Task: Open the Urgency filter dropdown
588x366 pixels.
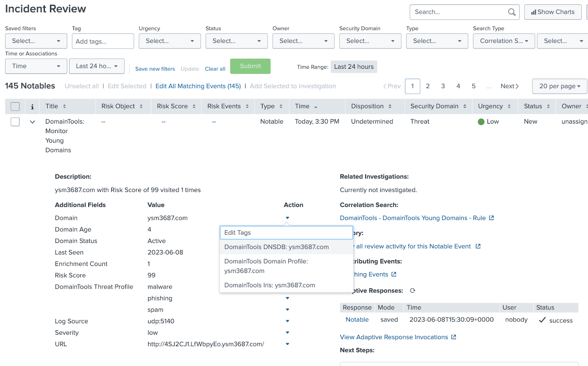Action: click(170, 41)
